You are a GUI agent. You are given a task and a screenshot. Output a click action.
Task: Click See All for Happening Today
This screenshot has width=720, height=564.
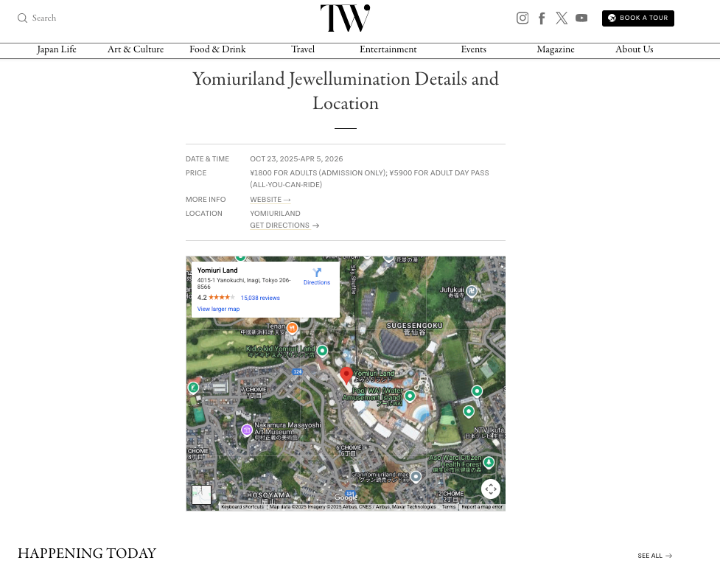[655, 556]
